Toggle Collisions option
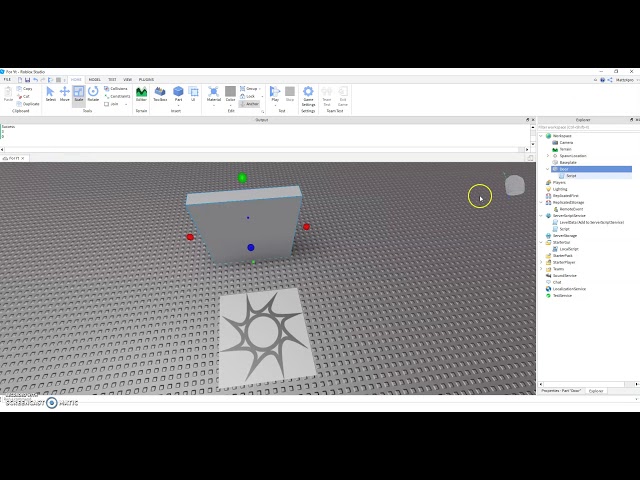The width and height of the screenshot is (640, 480). pyautogui.click(x=116, y=89)
